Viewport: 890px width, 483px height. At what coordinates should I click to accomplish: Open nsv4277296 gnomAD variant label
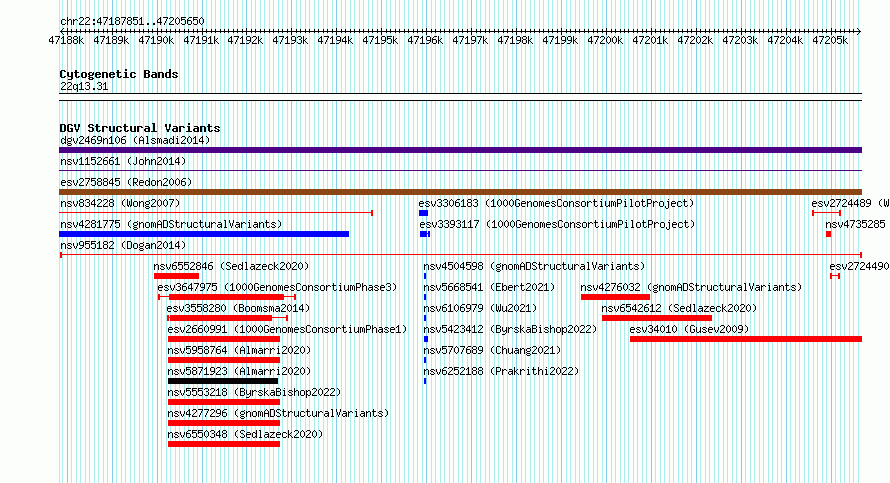[x=278, y=413]
